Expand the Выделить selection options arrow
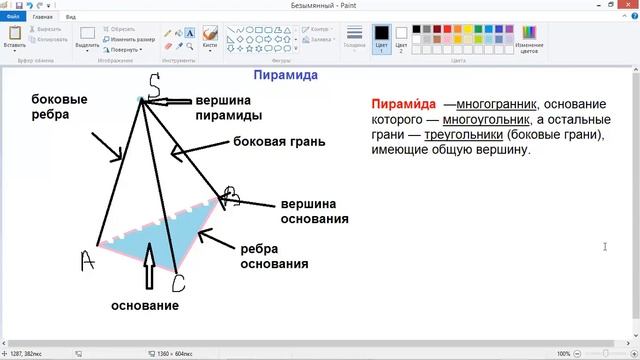This screenshot has height=360, width=640. point(87,50)
